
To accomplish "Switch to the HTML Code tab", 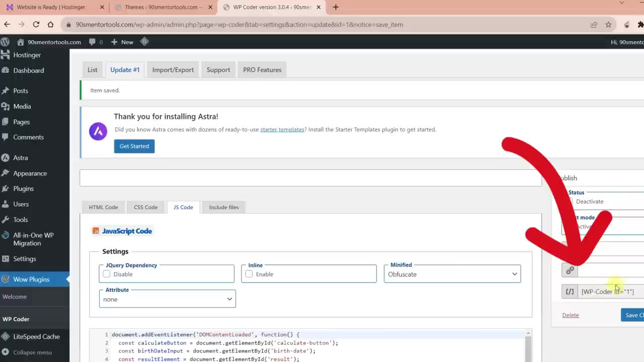I will [103, 207].
